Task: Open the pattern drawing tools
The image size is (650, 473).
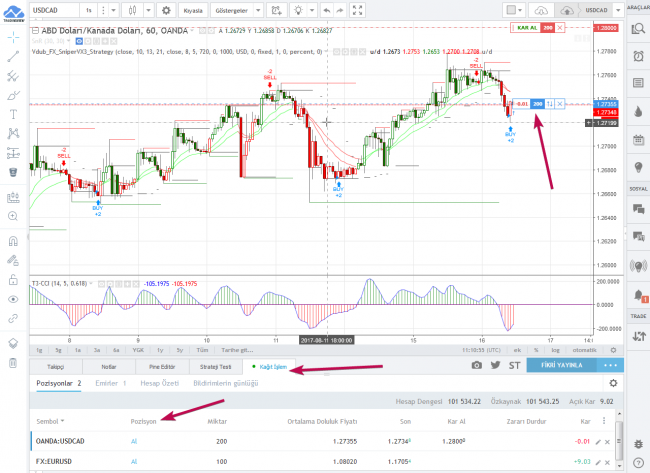Action: click(x=13, y=133)
